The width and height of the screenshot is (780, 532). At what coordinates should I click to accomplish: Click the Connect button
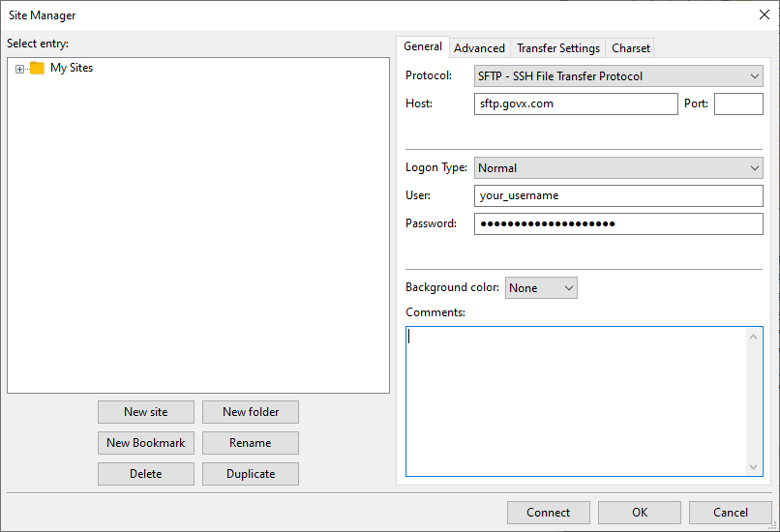548,513
